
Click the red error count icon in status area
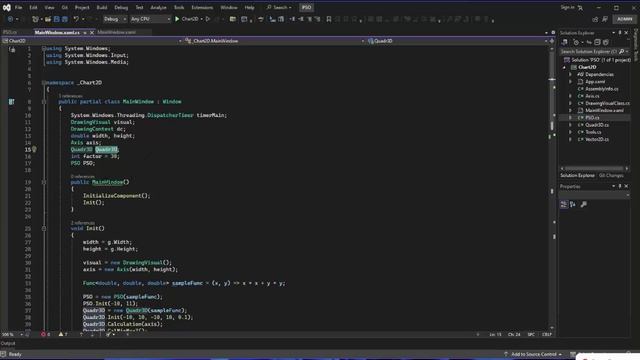click(43, 334)
